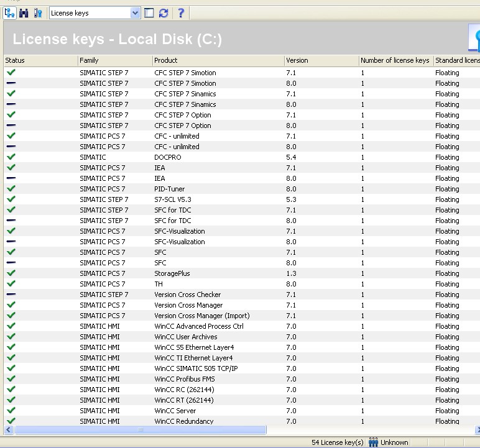Select the WinCC RT (262144) cell
Viewport: 480px width, 448px height.
coord(184,400)
